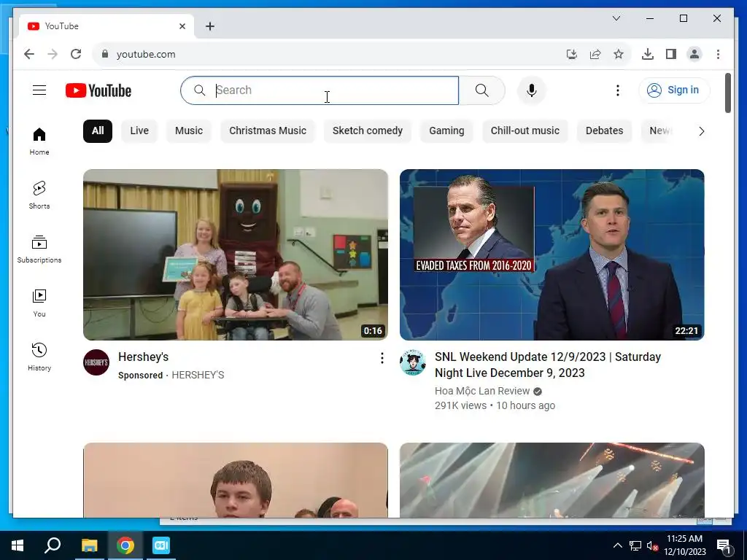
Task: Share this page icon in address bar
Action: coord(595,54)
